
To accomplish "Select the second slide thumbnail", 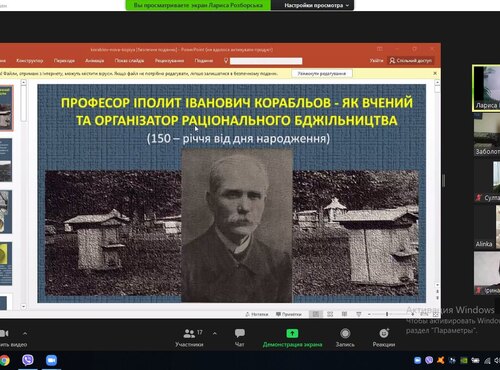I will 6,160.
